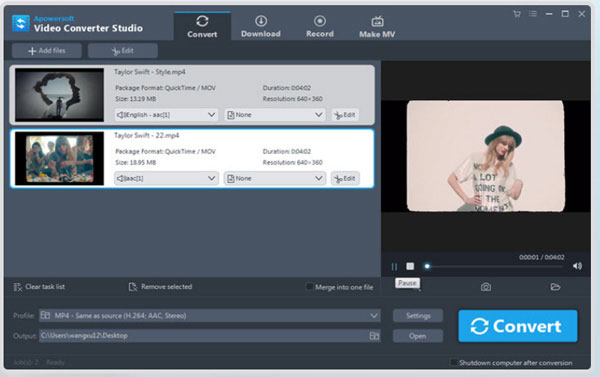Minimize the Video Converter Studio window
This screenshot has width=600, height=377.
click(x=549, y=14)
